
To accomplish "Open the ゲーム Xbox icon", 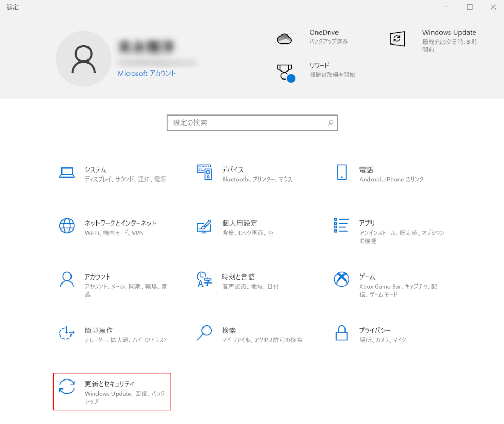I will [x=341, y=279].
